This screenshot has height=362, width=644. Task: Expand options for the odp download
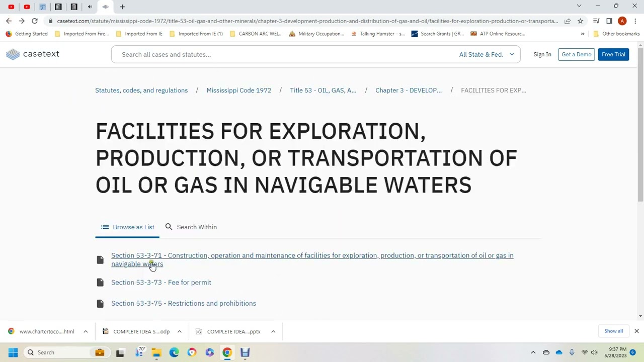click(179, 332)
